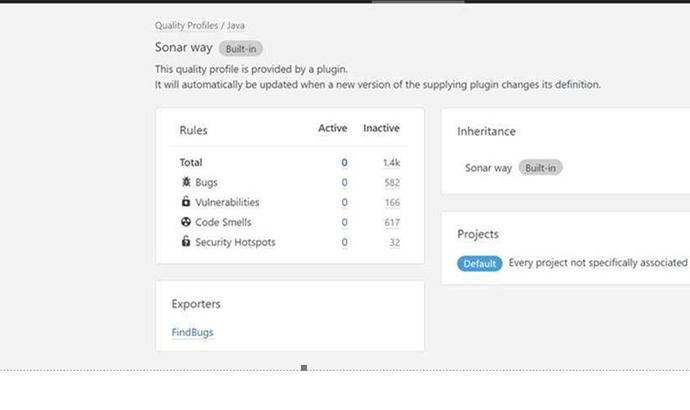Open the active Security Hotspots count

(x=344, y=242)
